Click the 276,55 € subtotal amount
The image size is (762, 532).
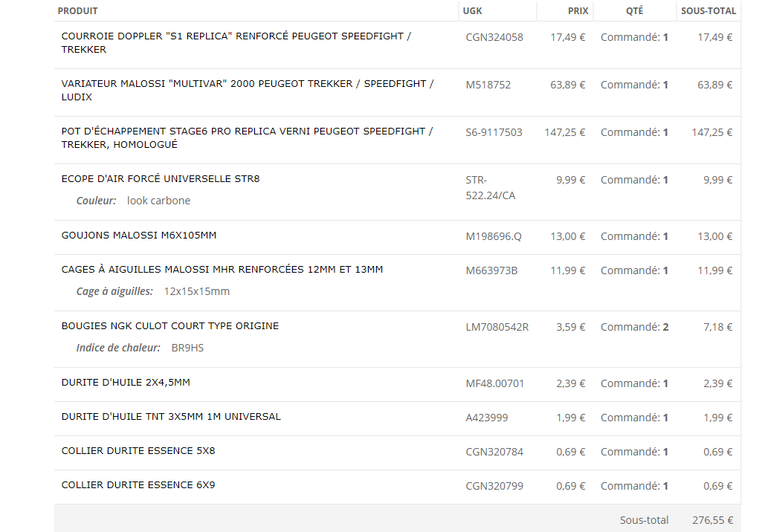click(712, 520)
